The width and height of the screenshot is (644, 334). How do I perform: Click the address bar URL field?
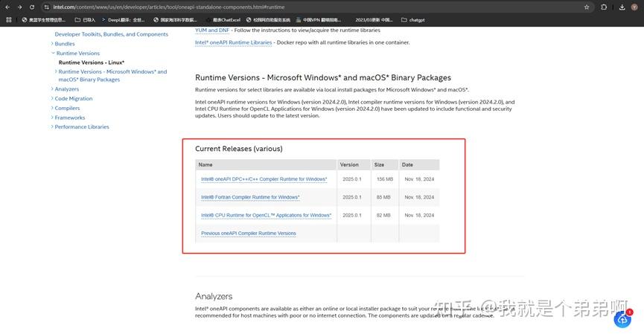[298, 7]
